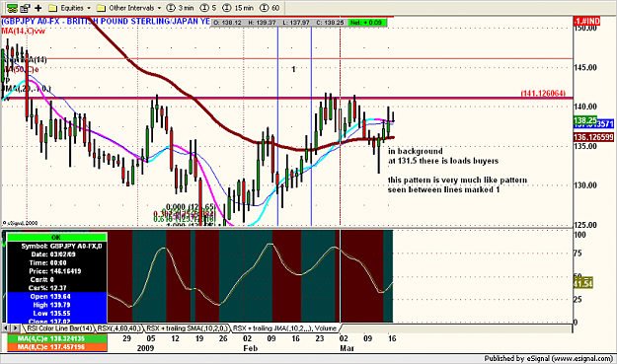Click the Cur%: 12.37 row
The height and width of the screenshot is (364, 617).
pos(56,288)
